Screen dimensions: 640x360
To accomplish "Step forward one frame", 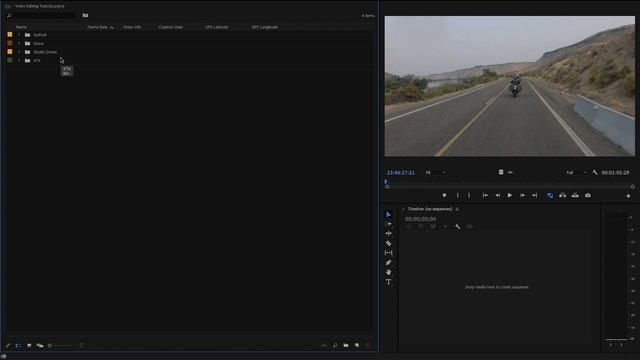I will click(x=522, y=196).
